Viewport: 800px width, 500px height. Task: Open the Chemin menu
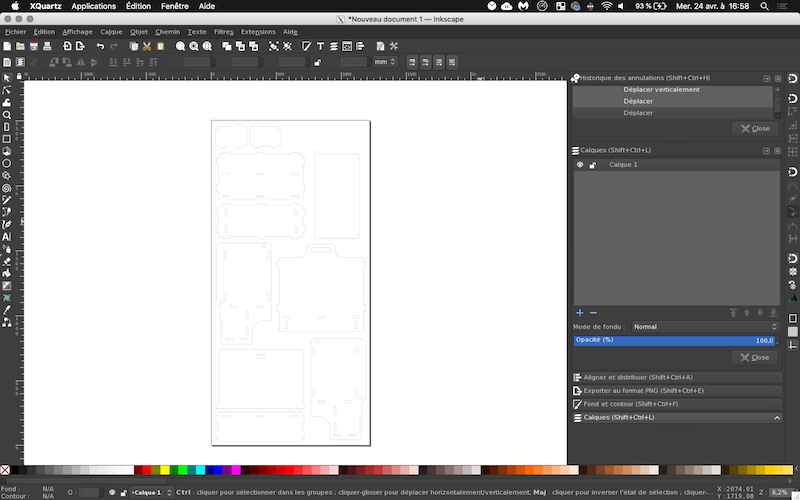[x=167, y=31]
